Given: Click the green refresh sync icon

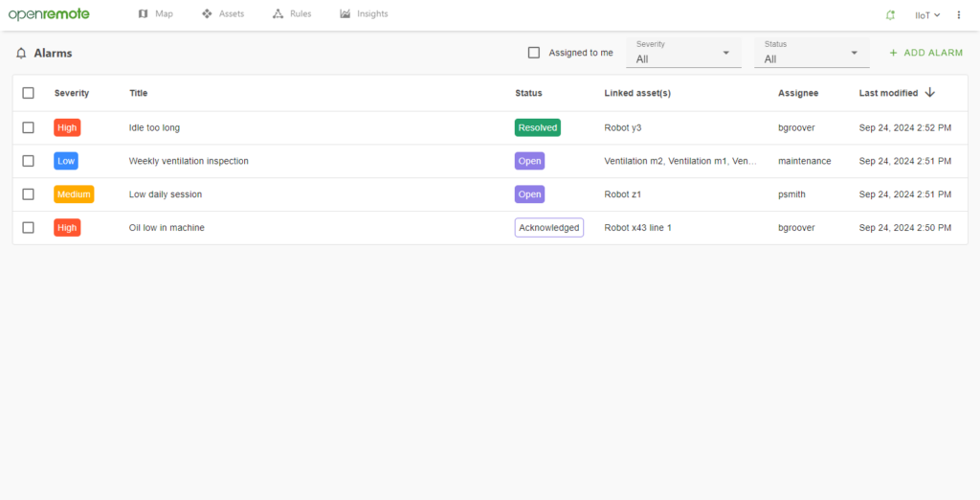Looking at the screenshot, I should pos(891,15).
